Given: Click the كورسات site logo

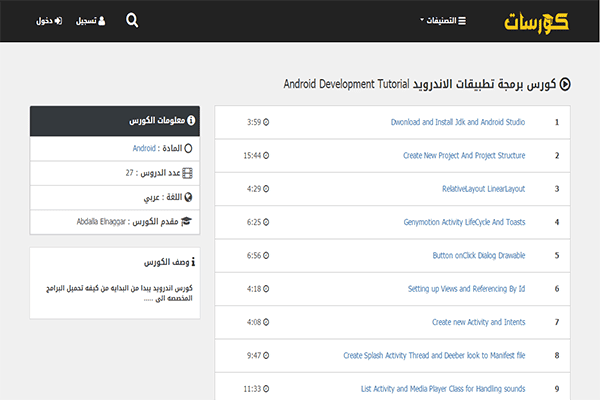Looking at the screenshot, I should click(533, 21).
